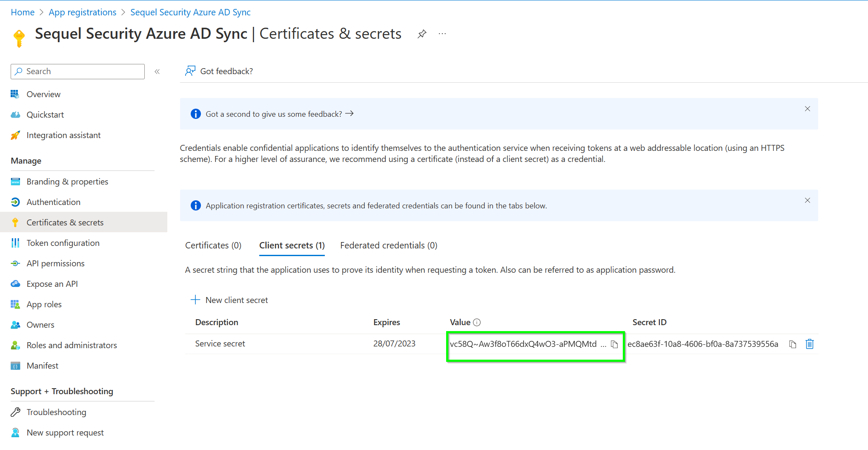Click the 'Service secret' description cell
The image size is (868, 450).
(220, 343)
